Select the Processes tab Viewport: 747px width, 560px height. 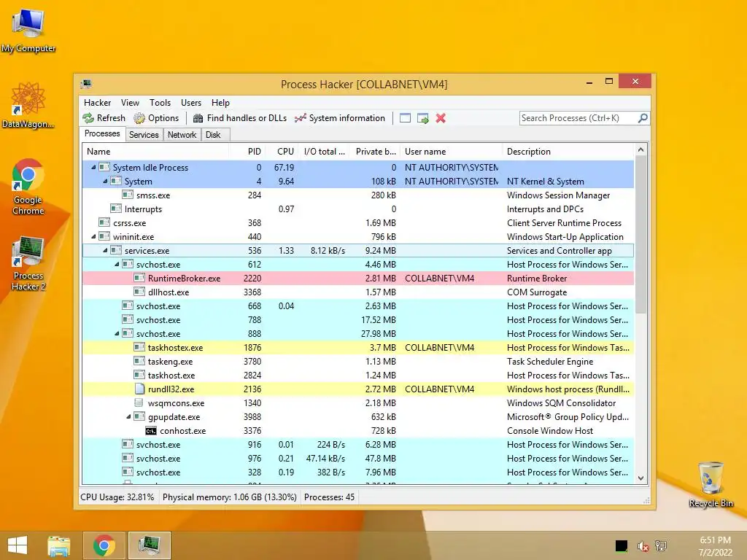102,134
